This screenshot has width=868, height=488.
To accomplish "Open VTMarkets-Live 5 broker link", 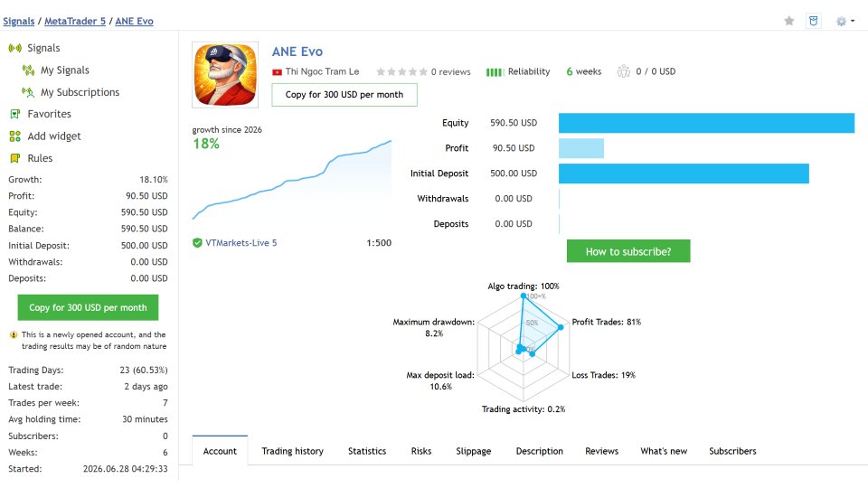I will pos(241,243).
